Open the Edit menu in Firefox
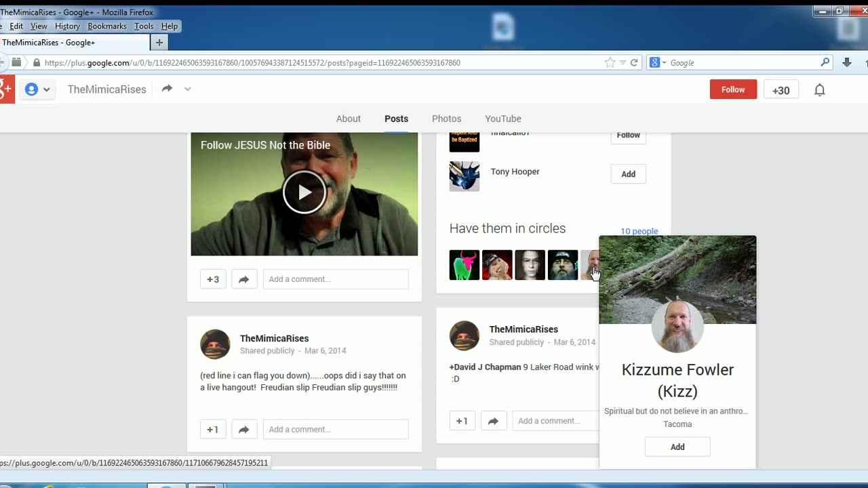The image size is (868, 488). click(x=16, y=26)
